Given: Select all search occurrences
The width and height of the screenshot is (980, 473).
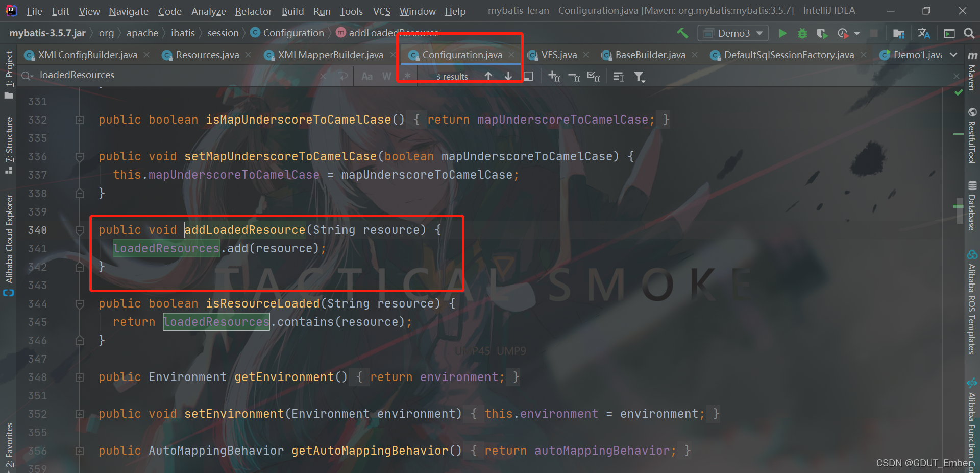Looking at the screenshot, I should click(x=594, y=76).
